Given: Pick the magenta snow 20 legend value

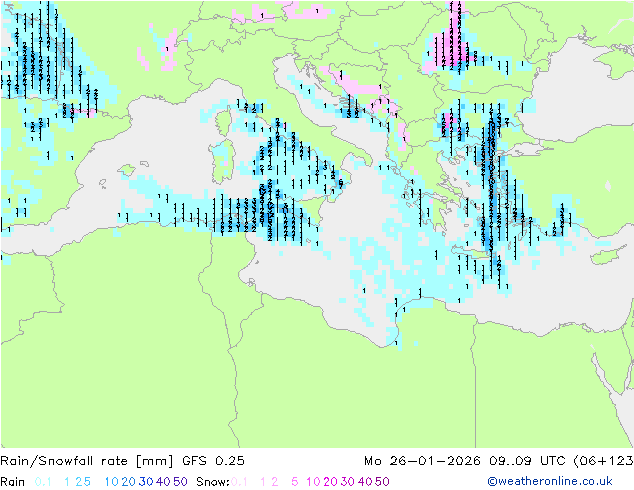Looking at the screenshot, I should pos(330,482).
